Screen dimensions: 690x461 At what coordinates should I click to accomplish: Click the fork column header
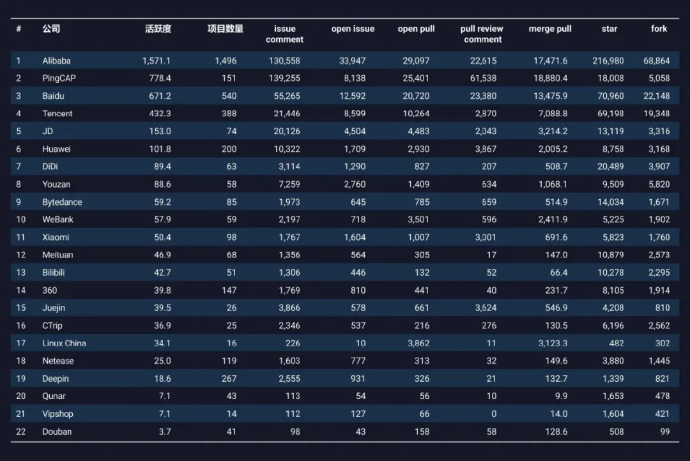659,29
